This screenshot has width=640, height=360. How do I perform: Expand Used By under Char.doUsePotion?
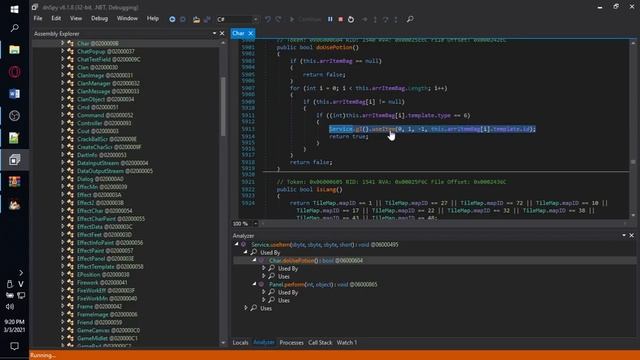click(264, 268)
